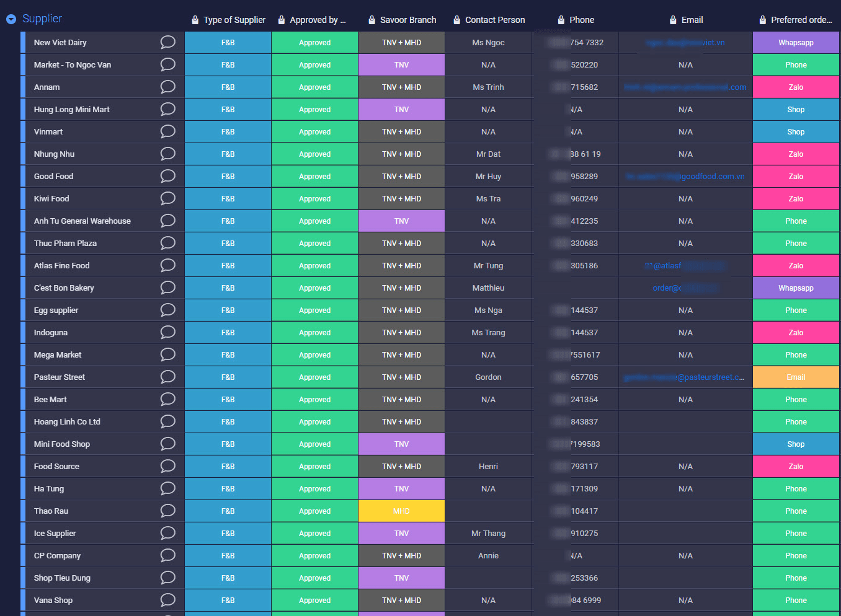Open conversation for Market - To Ngoc Van
The height and width of the screenshot is (616, 841).
click(x=168, y=64)
